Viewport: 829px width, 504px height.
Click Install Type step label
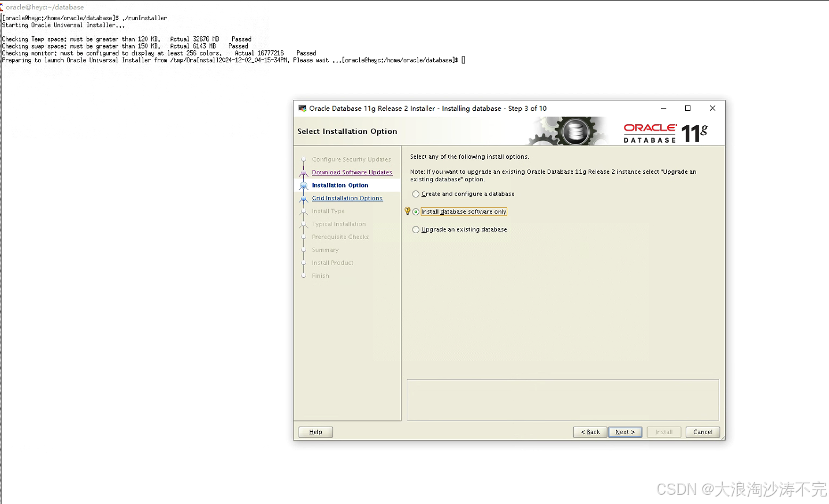328,211
